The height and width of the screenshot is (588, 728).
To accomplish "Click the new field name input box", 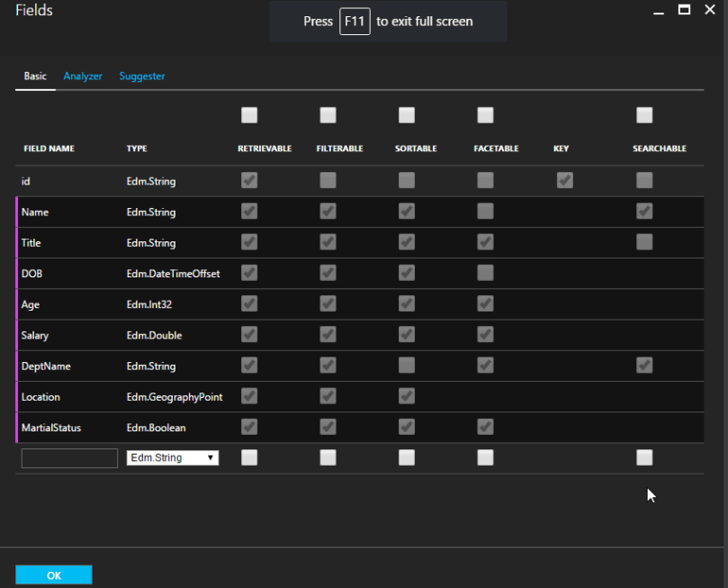I will click(69, 457).
